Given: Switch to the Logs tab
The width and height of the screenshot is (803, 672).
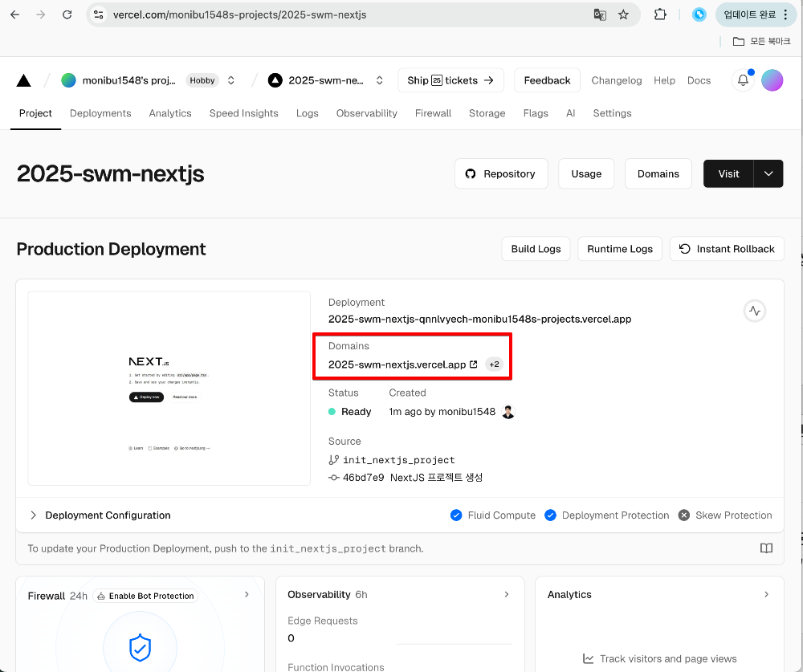Looking at the screenshot, I should [308, 113].
